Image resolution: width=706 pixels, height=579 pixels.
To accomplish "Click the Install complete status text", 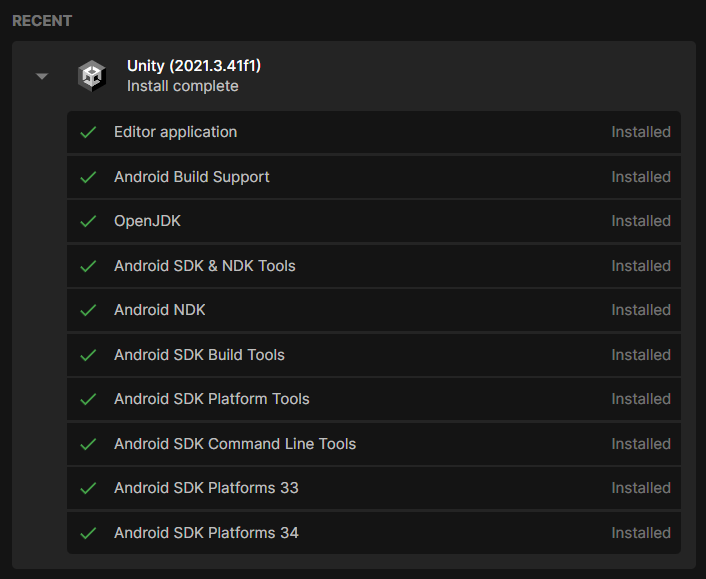I will 182,86.
